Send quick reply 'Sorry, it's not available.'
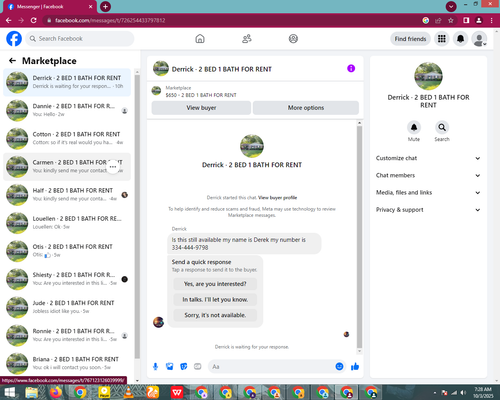This screenshot has width=500, height=400. (215, 315)
